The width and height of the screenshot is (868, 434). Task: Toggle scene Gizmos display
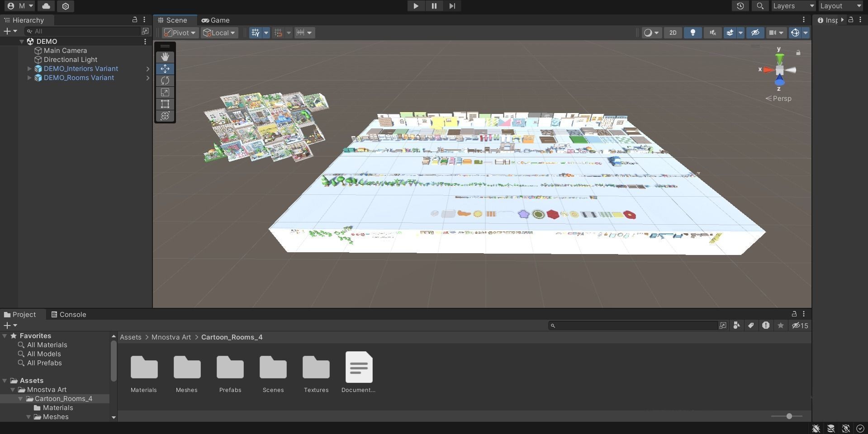(x=795, y=33)
